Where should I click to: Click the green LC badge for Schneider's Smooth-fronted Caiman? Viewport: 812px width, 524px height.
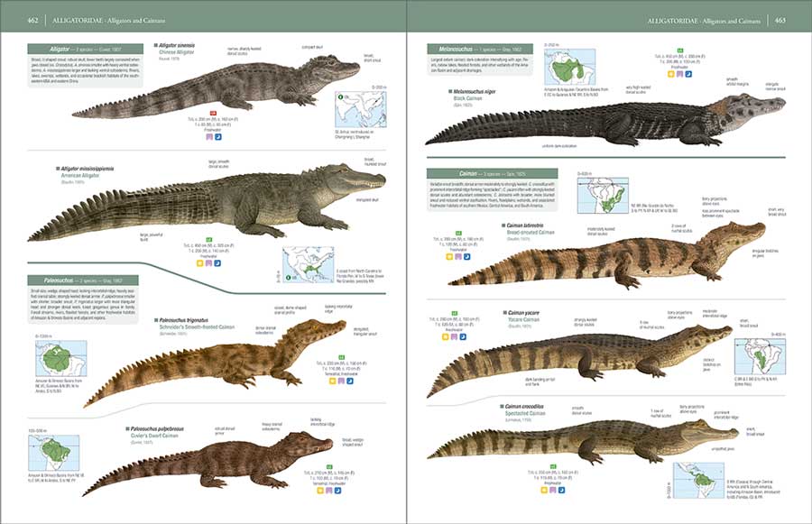[x=341, y=357]
